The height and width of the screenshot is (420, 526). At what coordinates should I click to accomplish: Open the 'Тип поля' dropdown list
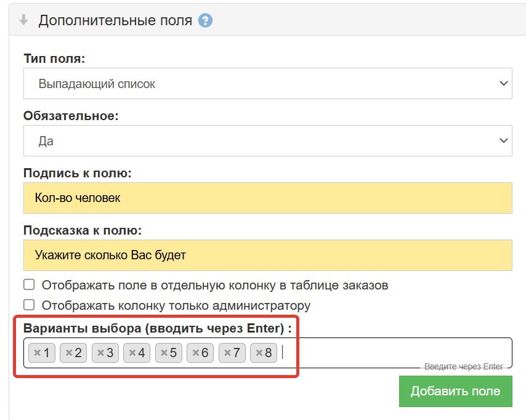click(268, 84)
